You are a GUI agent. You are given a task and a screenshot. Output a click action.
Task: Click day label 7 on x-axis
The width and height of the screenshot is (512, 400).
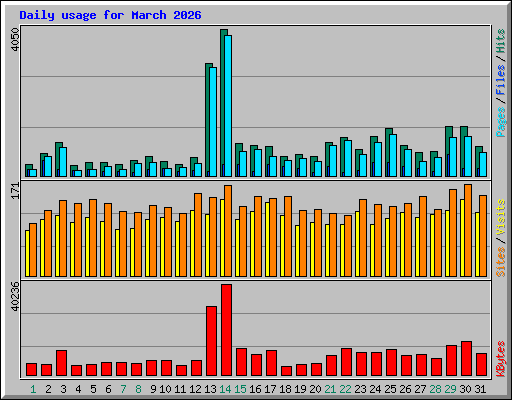[123, 389]
